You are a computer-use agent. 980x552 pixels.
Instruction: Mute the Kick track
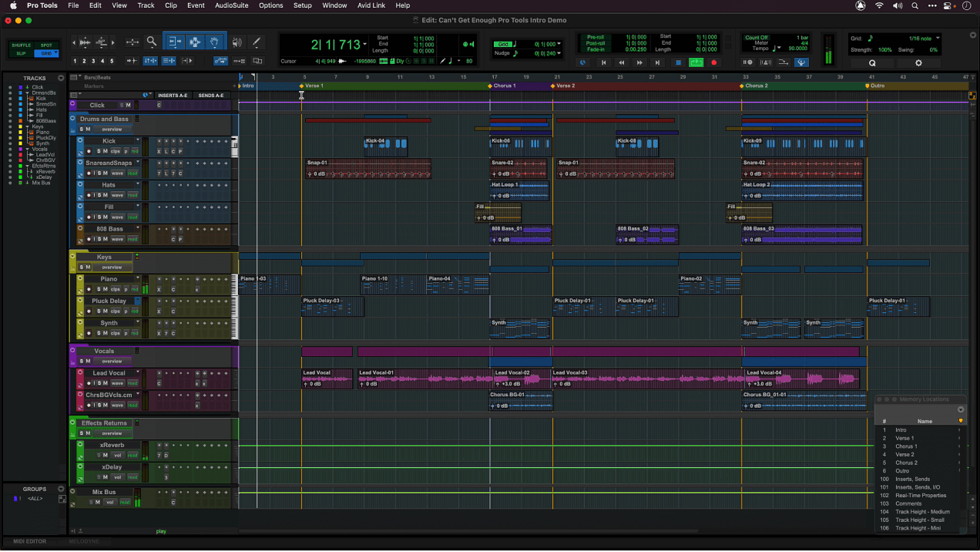click(x=106, y=151)
